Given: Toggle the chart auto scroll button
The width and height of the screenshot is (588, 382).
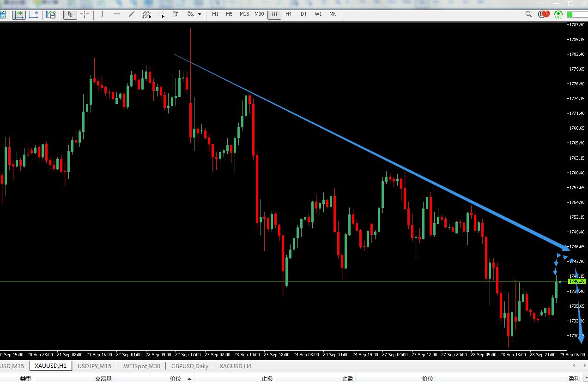Looking at the screenshot, I should pyautogui.click(x=19, y=14).
